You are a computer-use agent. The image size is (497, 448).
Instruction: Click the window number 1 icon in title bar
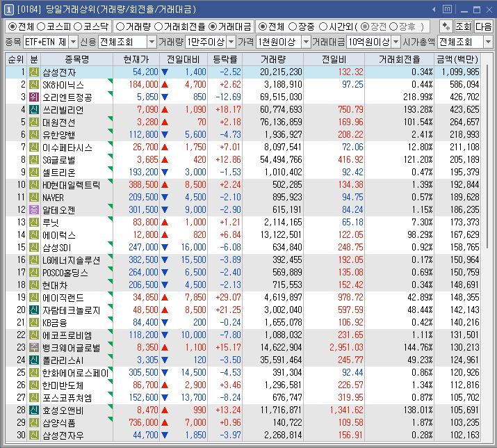8,10
